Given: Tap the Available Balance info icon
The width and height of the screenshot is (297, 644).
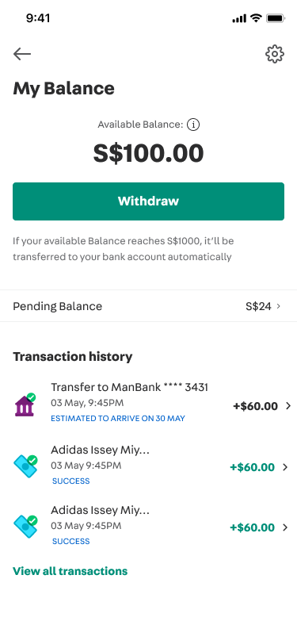Looking at the screenshot, I should point(193,125).
